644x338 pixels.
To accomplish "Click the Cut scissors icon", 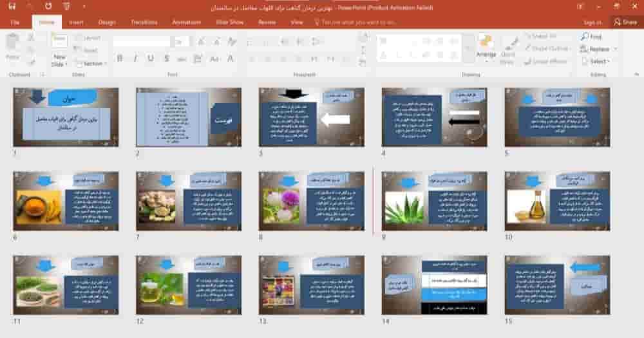I will click(x=31, y=38).
